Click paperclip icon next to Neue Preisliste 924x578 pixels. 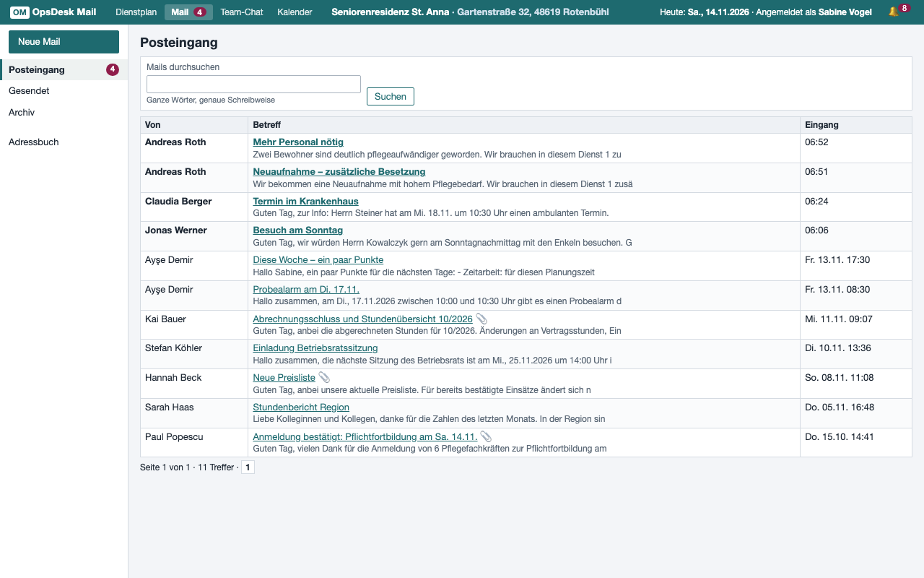click(x=325, y=377)
